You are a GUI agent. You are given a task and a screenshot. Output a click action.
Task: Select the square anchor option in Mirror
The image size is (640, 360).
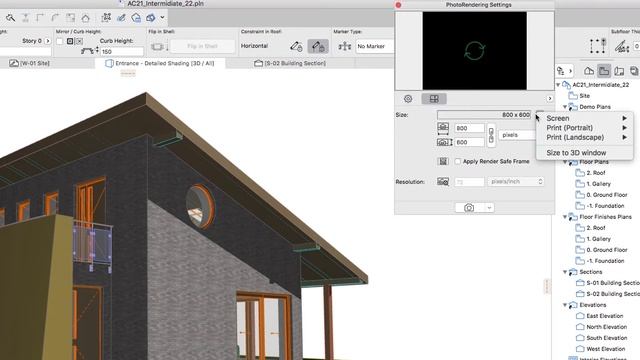[x=70, y=41]
